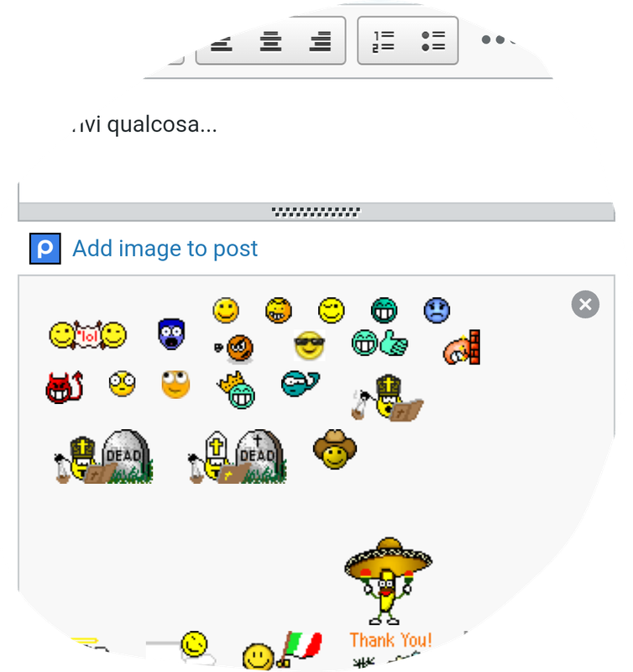633x672 pixels.
Task: Choose the thumbs up green grin emoticon
Action: (379, 343)
